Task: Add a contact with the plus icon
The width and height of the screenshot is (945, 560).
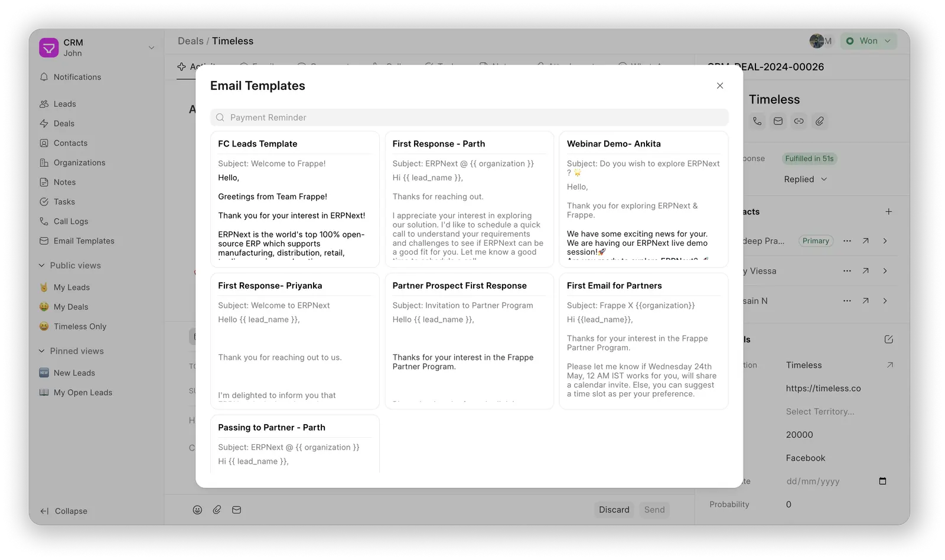Action: click(888, 211)
